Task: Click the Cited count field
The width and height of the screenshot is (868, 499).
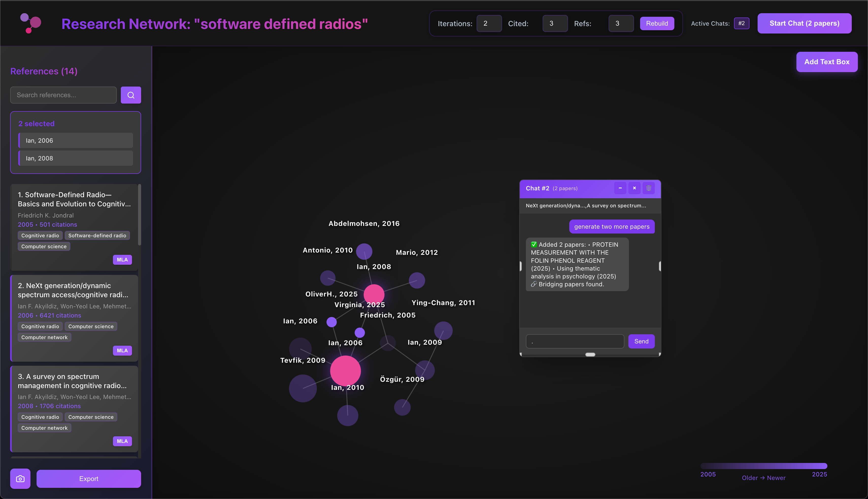Action: pos(555,23)
